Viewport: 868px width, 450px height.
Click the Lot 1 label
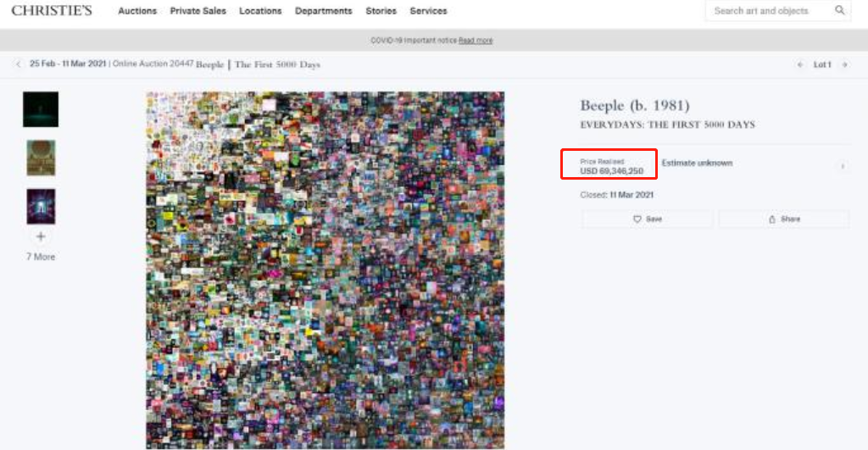point(822,64)
